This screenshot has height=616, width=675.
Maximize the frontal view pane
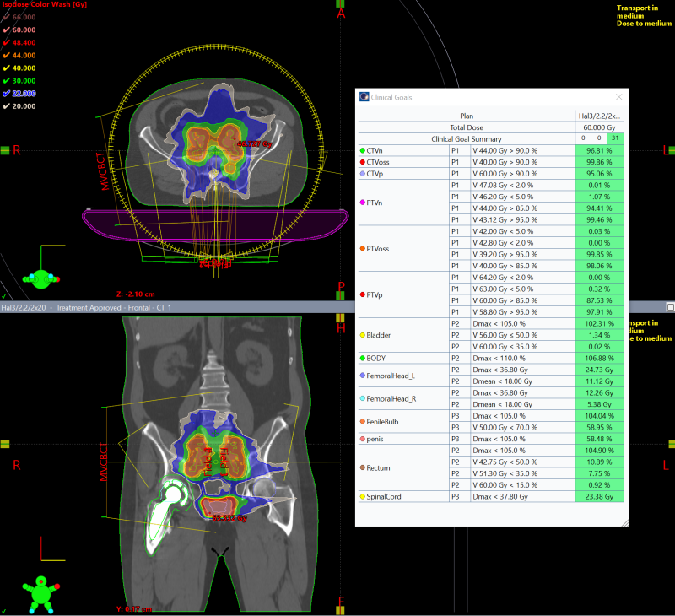click(x=670, y=308)
